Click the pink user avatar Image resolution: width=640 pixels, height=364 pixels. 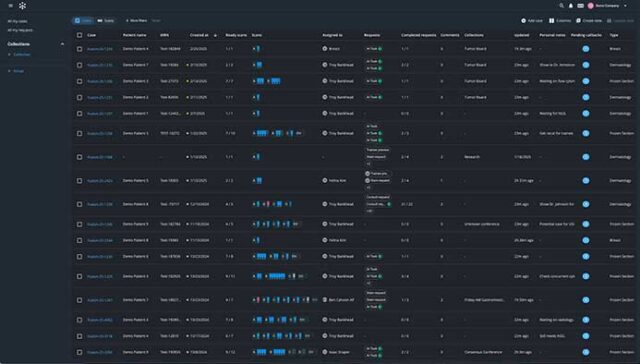[x=590, y=6]
